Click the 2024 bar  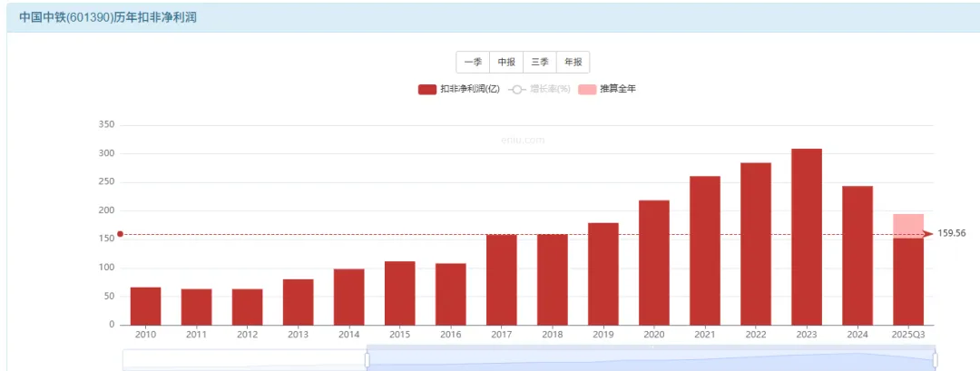pyautogui.click(x=857, y=256)
